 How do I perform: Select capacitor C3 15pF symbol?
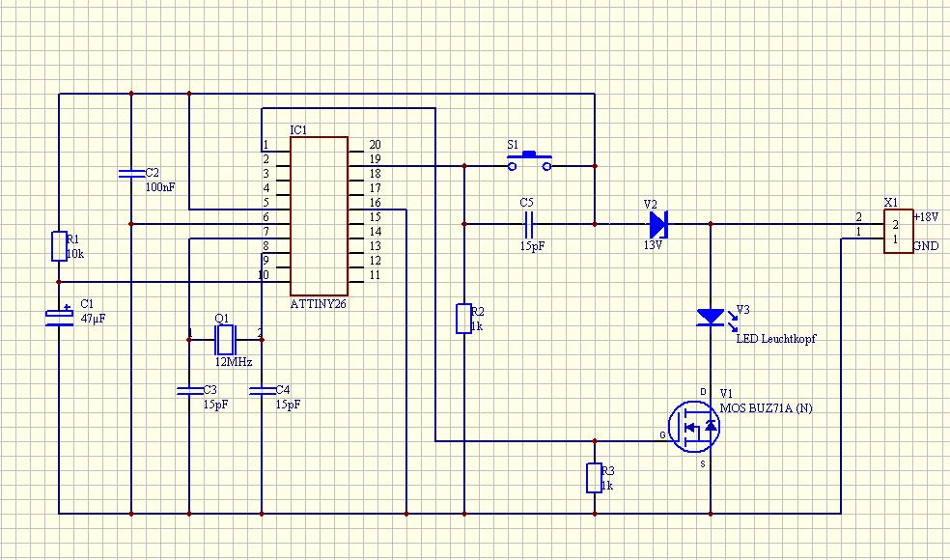point(189,391)
